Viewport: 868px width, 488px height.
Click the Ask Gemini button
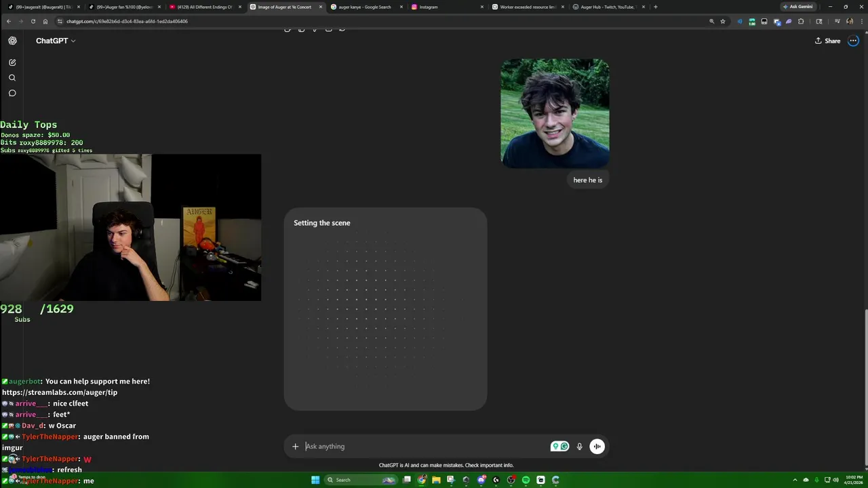[x=797, y=7]
